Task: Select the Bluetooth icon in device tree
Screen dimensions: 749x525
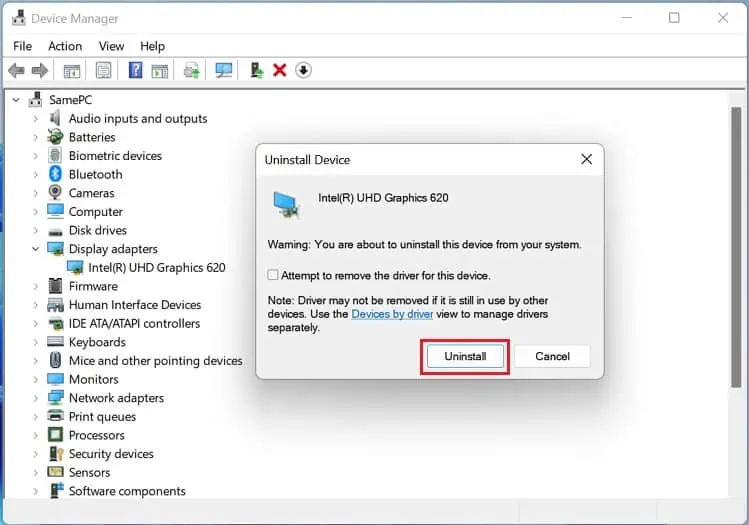Action: pos(57,174)
